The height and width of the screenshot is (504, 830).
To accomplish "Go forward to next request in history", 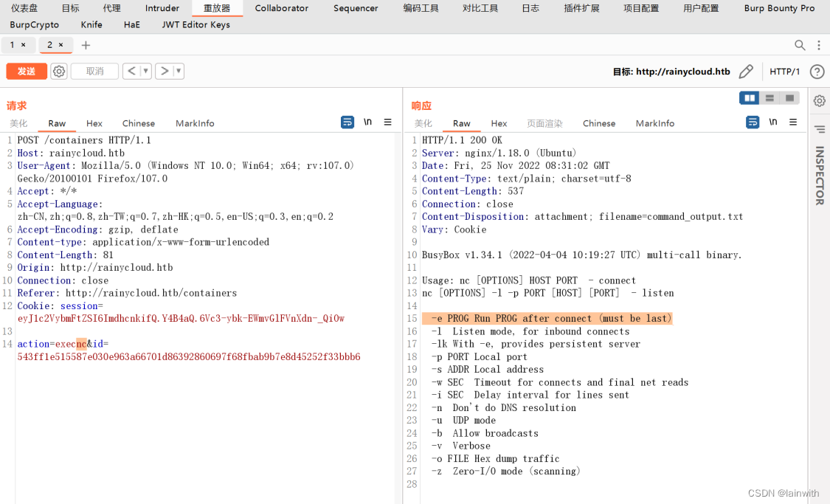I will [165, 71].
